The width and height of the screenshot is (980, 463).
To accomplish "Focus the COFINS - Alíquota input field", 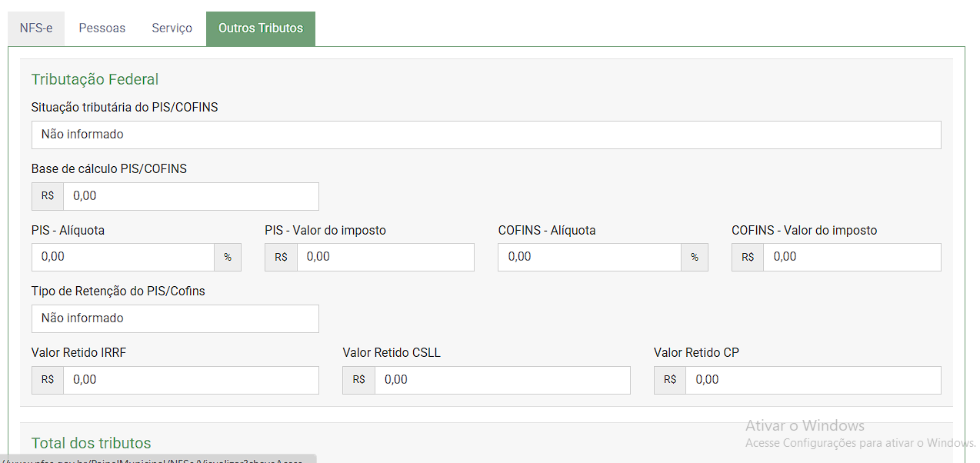I will [x=589, y=257].
